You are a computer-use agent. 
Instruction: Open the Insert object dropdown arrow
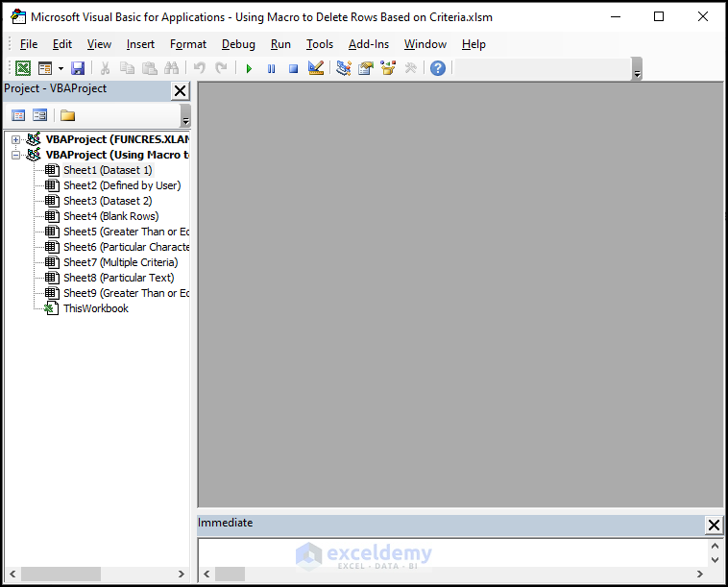click(61, 69)
